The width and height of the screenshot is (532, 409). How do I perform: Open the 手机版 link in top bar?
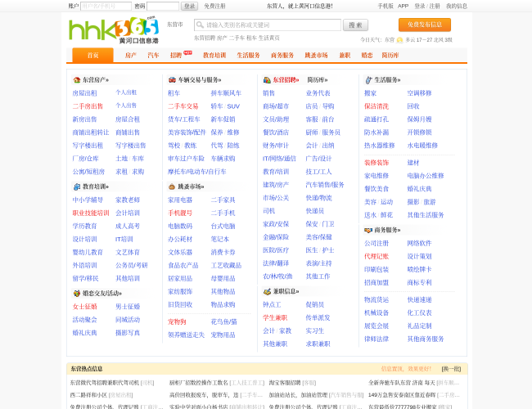(x=385, y=6)
